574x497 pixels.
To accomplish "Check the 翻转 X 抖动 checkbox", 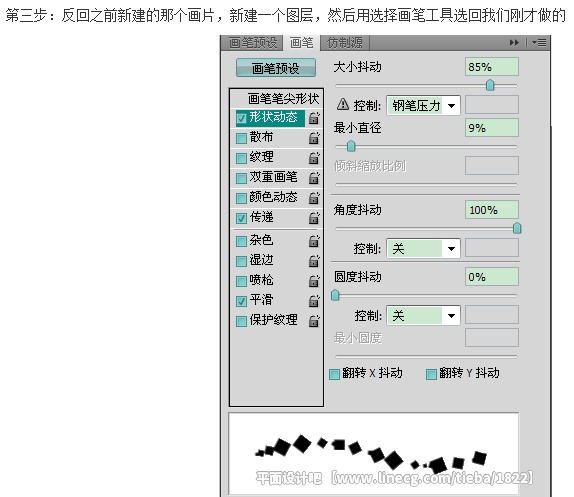I will pos(334,374).
